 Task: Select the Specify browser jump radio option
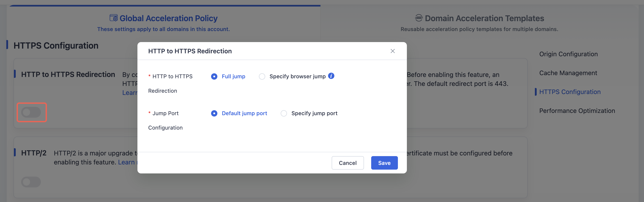262,76
